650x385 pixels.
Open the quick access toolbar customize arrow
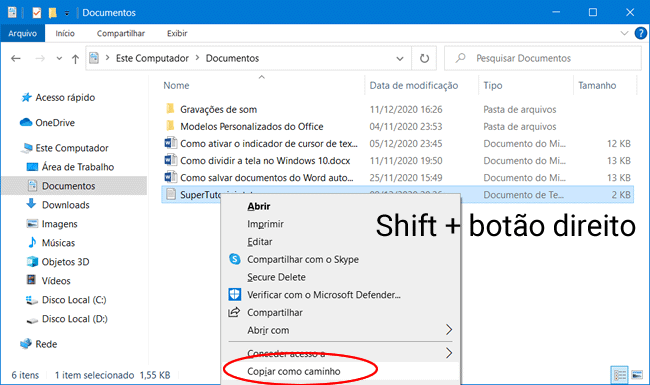pyautogui.click(x=67, y=13)
